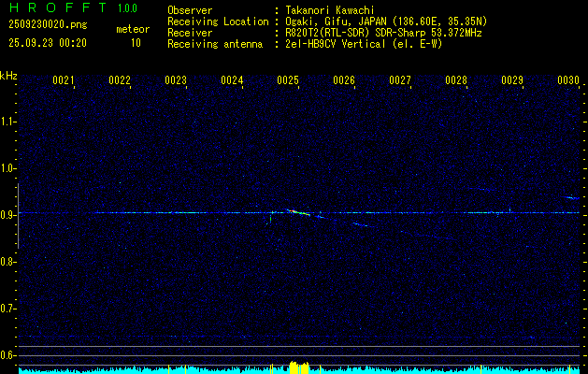The image size is (588, 374).
Task: Select the R820T2(RTL-SDR) SDR-Sharp receiver text
Action: (383, 33)
